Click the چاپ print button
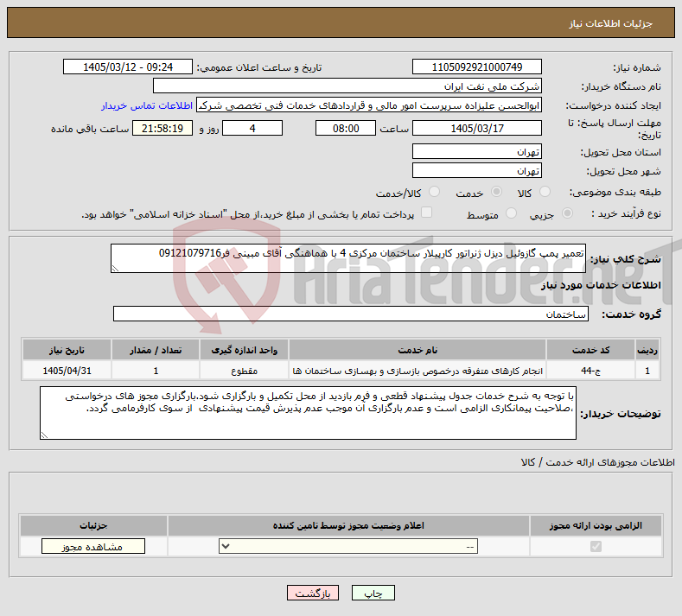The image size is (682, 616). pyautogui.click(x=373, y=593)
